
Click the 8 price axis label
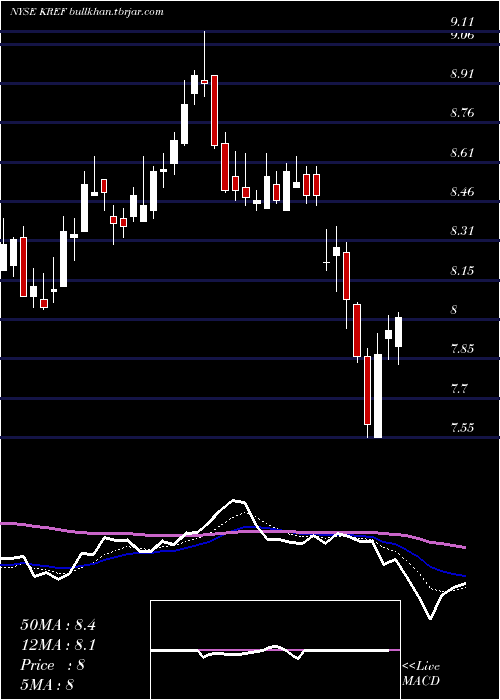pyautogui.click(x=454, y=310)
